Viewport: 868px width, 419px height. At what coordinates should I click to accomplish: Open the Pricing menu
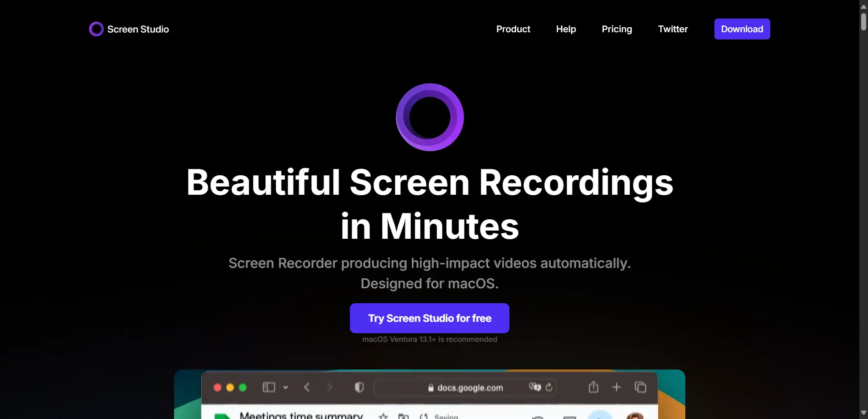click(x=616, y=29)
